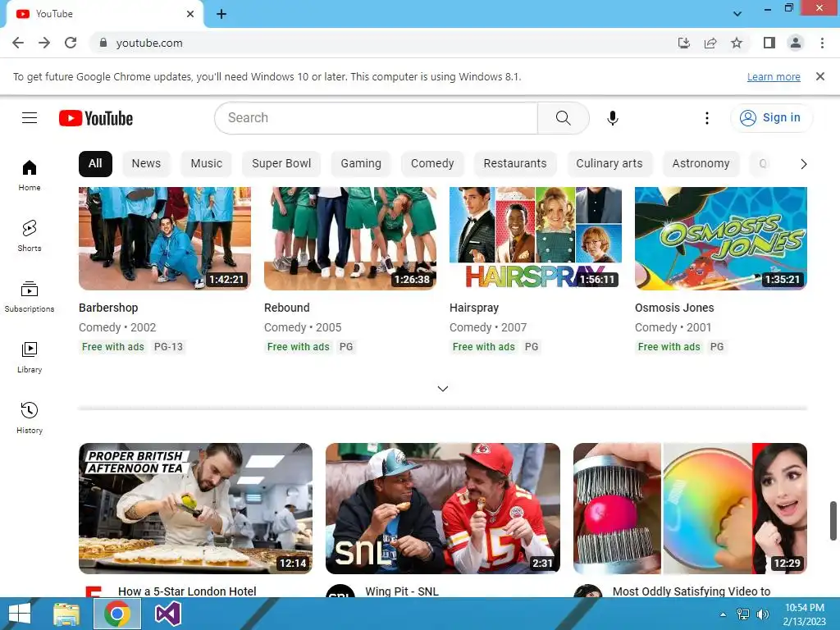Open YouTube settings three-dot menu

tap(706, 118)
